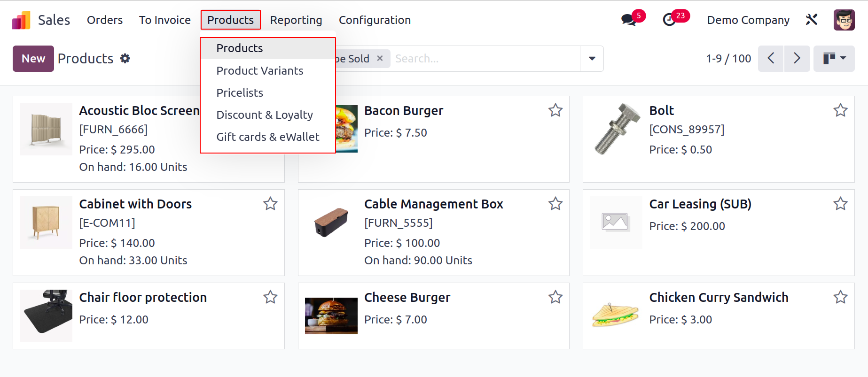Toggle favorite star on Cheese Burger
The width and height of the screenshot is (868, 377).
[x=555, y=297]
